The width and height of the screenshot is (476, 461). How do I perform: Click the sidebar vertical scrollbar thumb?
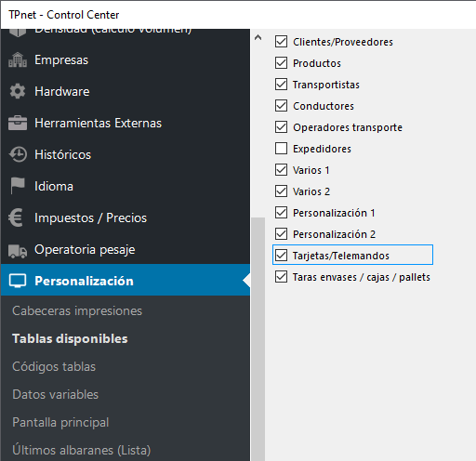point(258,339)
